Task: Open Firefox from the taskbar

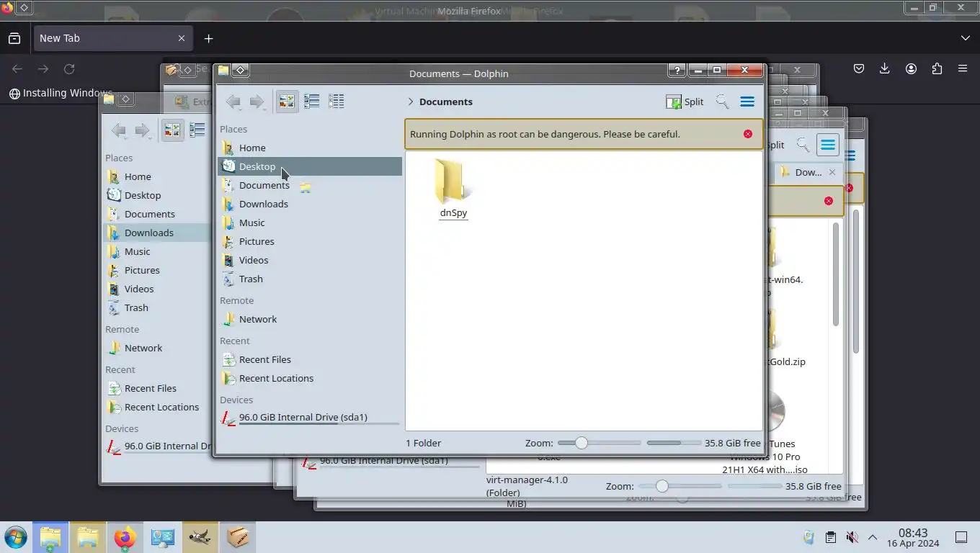Action: click(x=125, y=537)
